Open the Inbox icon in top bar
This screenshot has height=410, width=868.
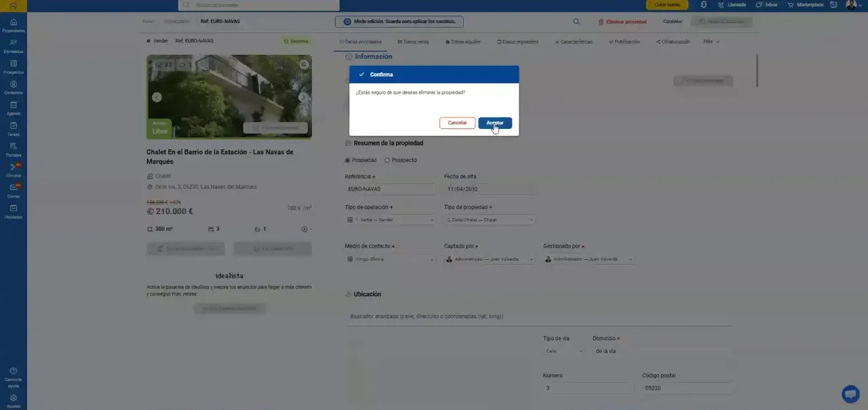(759, 5)
